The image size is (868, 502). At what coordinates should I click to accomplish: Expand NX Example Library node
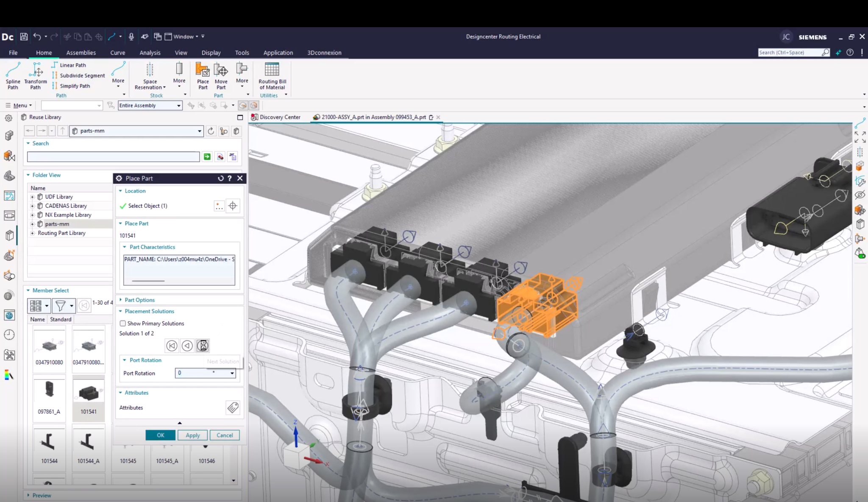(x=32, y=215)
